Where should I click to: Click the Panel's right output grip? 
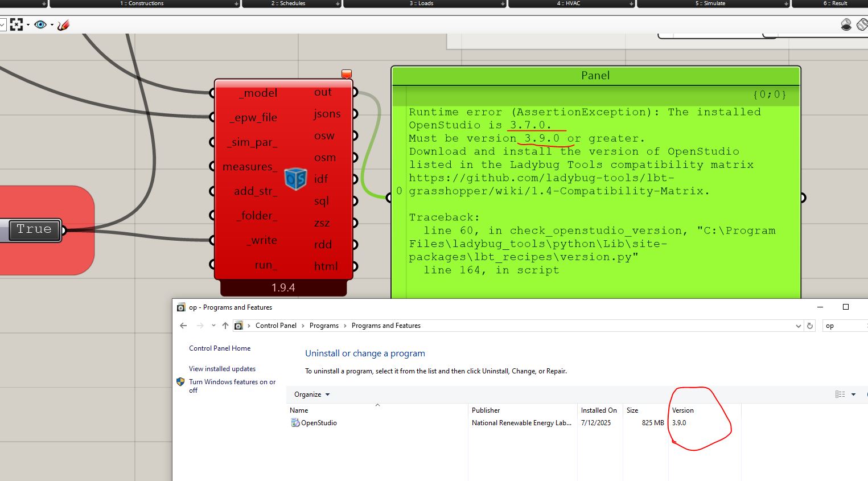[803, 198]
